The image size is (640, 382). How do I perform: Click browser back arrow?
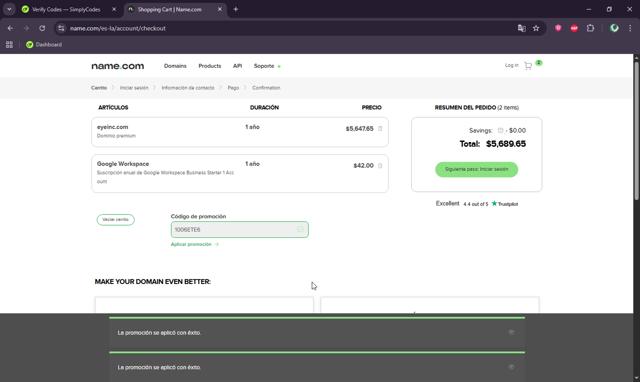click(10, 28)
